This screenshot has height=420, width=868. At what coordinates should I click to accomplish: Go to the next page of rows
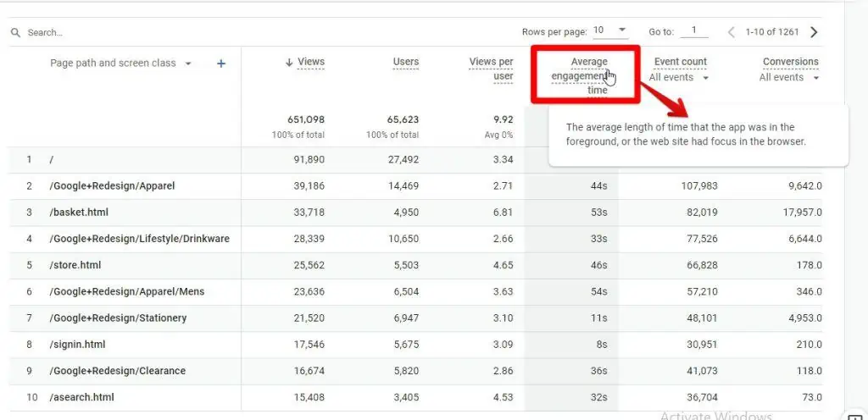coord(814,32)
